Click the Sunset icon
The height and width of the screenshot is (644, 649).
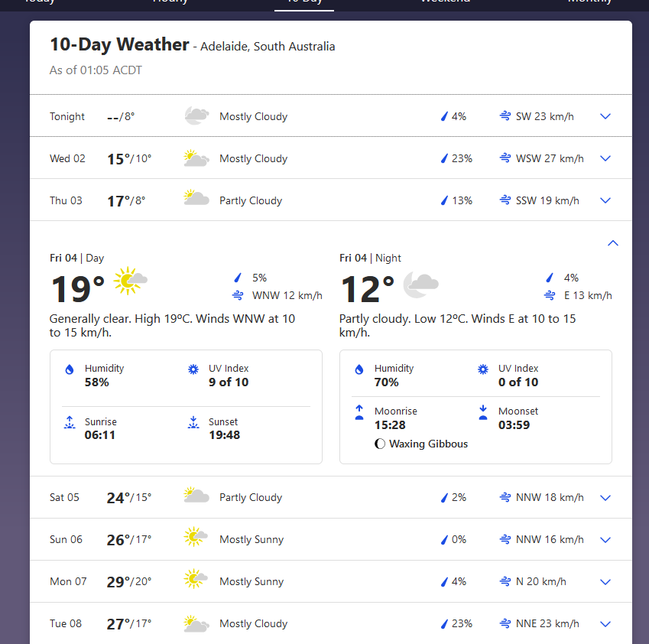193,422
